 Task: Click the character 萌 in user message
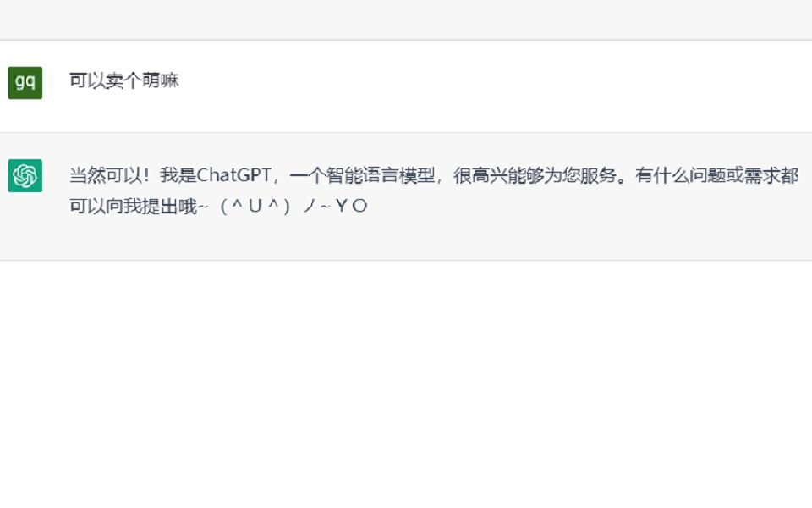(x=151, y=80)
